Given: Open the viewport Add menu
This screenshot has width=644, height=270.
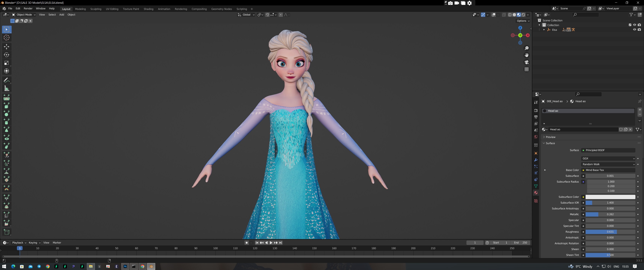Looking at the screenshot, I should (62, 15).
